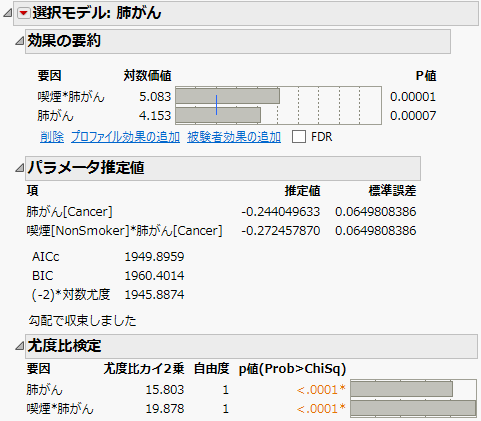Click the P値 0.00007
The image size is (481, 421).
[x=413, y=116]
